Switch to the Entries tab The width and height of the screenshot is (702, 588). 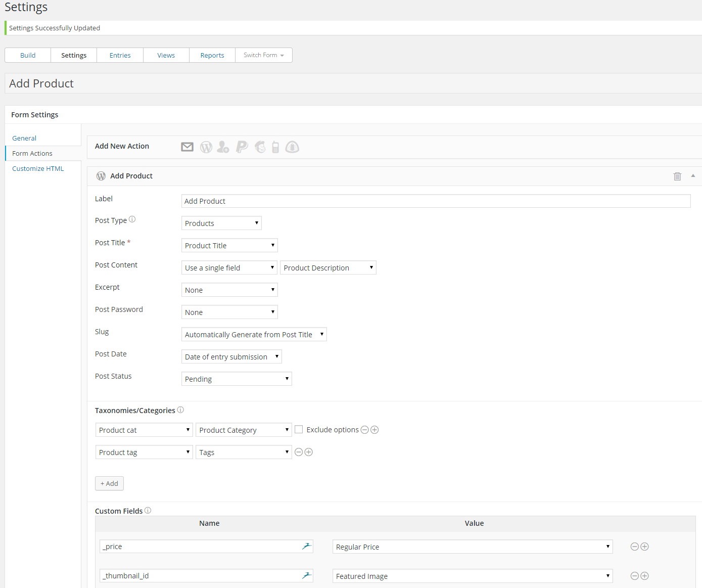click(120, 55)
